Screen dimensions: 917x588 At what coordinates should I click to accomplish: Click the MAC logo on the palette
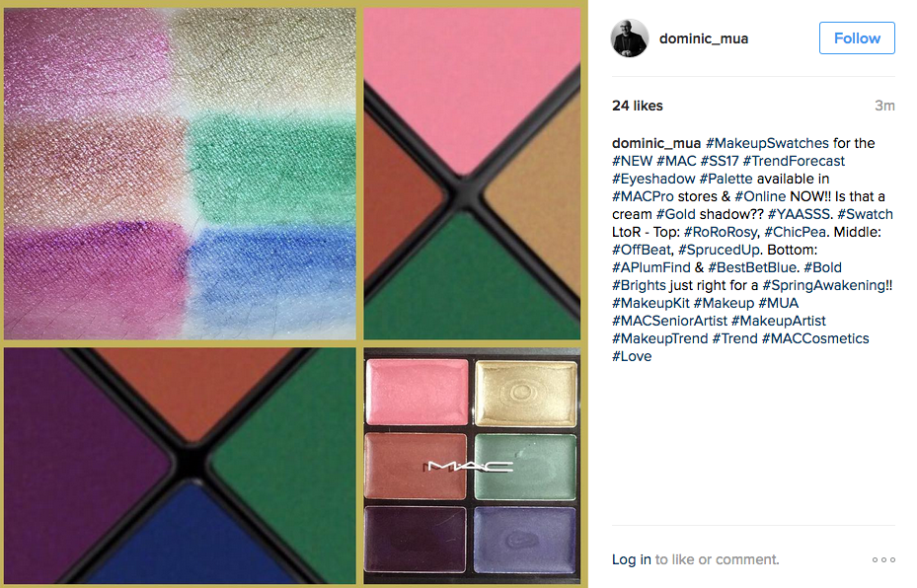click(470, 466)
